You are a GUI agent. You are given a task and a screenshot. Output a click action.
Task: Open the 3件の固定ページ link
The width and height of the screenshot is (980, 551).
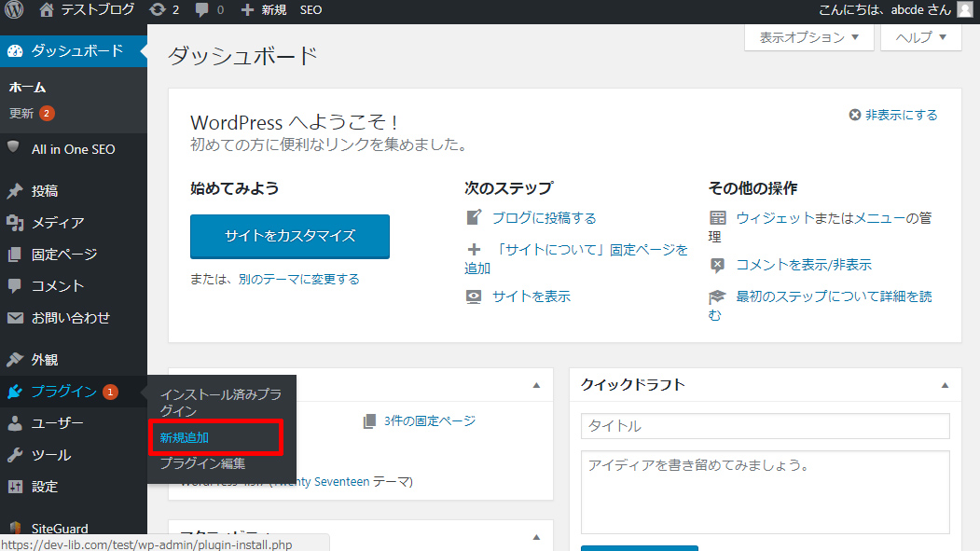429,421
